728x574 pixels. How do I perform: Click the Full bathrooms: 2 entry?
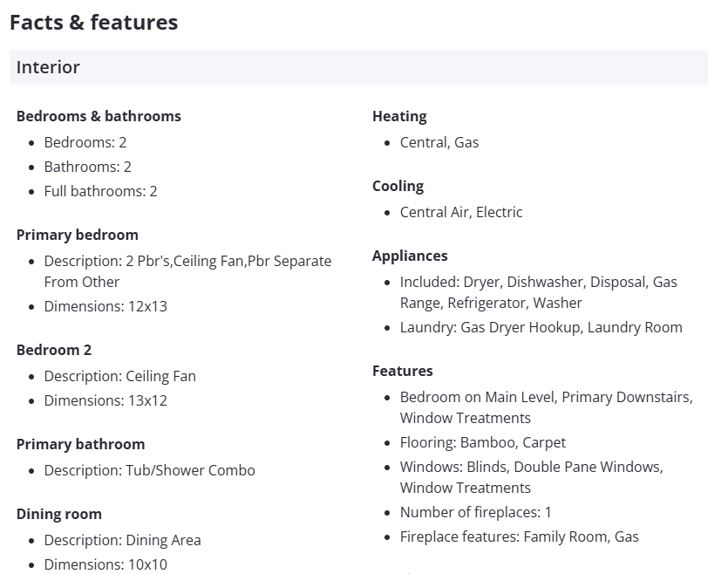(x=100, y=191)
